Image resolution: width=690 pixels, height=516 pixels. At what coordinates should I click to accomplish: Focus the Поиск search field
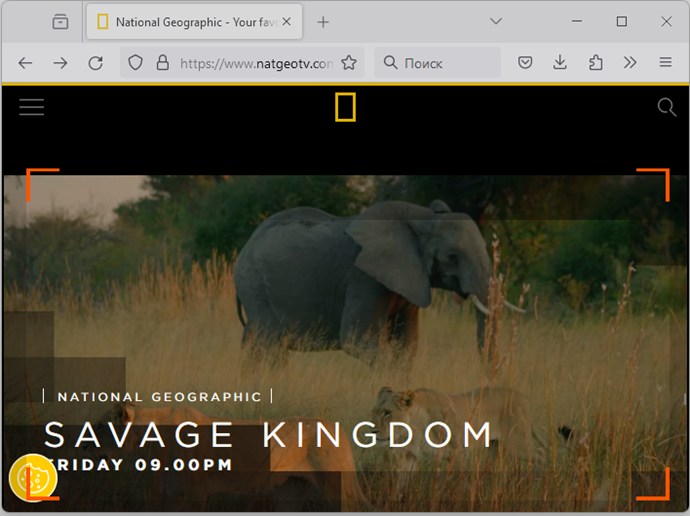pyautogui.click(x=437, y=63)
